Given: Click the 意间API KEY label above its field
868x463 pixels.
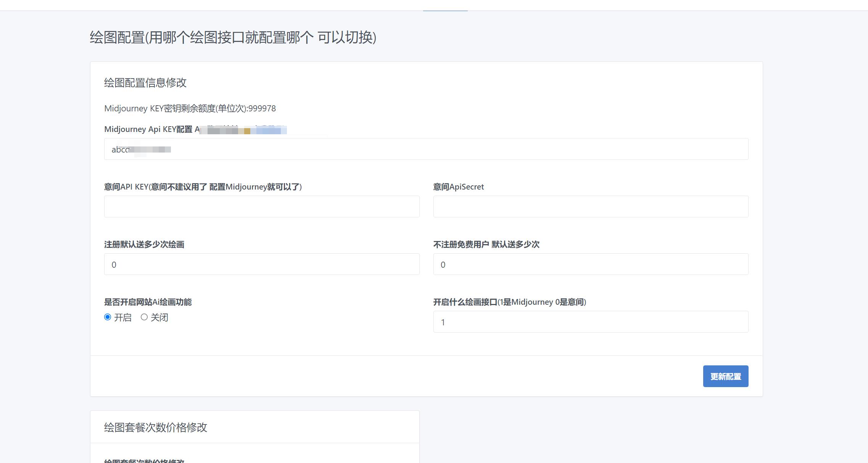Looking at the screenshot, I should pos(203,187).
